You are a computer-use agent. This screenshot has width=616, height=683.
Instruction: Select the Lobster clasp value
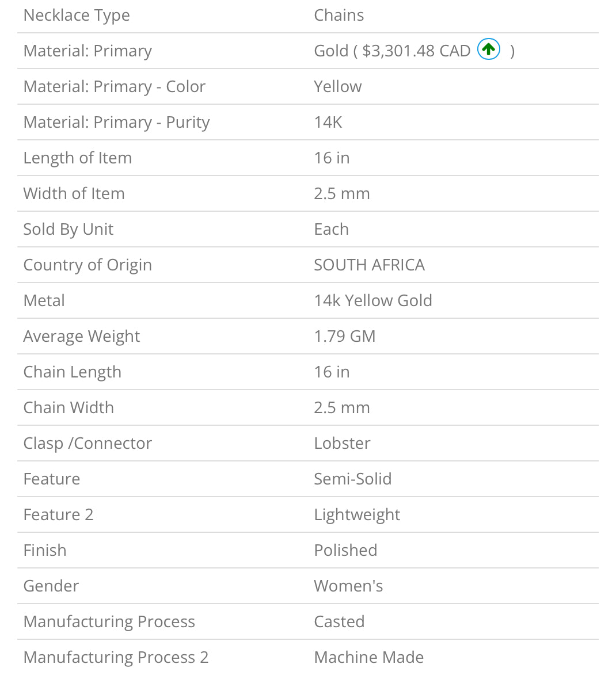pyautogui.click(x=342, y=444)
